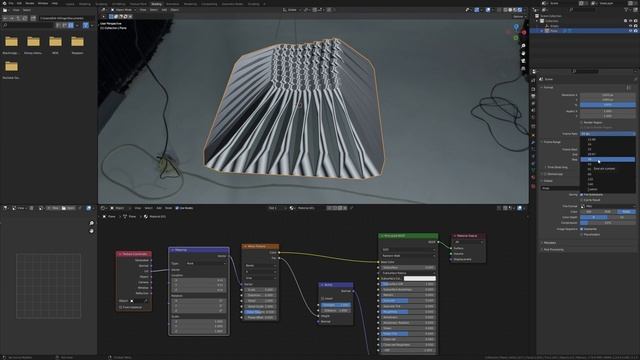640x360 pixels.
Task: Open node editor Add menu
Action: pos(159,208)
